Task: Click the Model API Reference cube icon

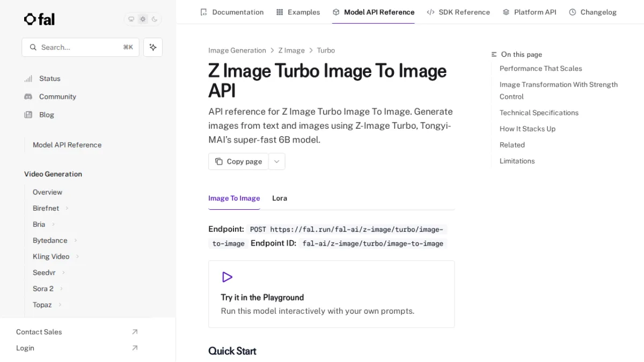Action: [336, 12]
